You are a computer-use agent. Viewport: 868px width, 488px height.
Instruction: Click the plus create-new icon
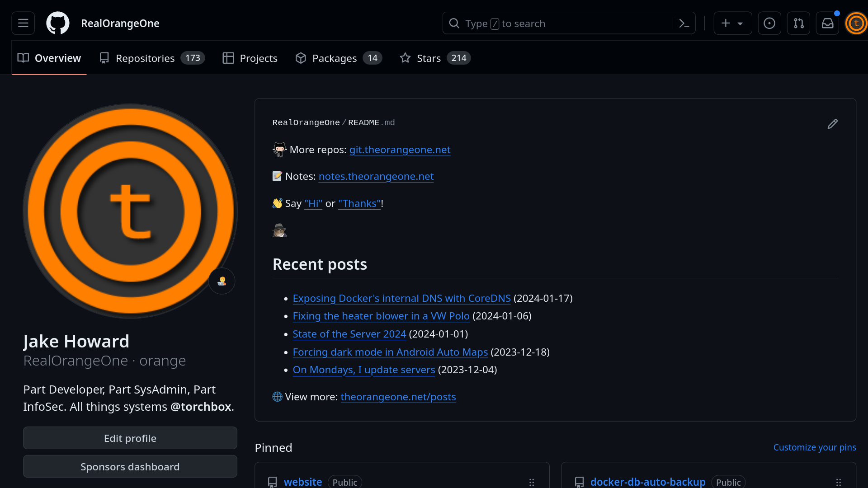726,23
